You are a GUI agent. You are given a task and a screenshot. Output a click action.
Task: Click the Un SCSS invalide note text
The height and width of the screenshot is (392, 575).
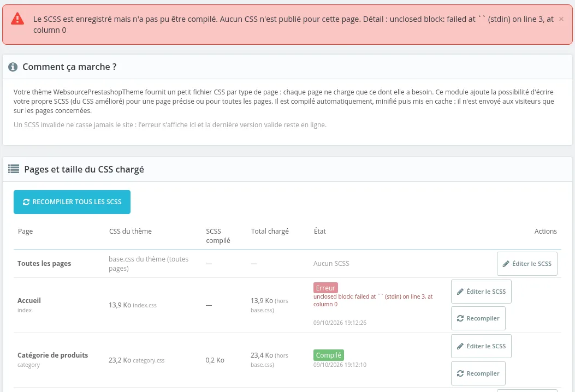pyautogui.click(x=170, y=124)
